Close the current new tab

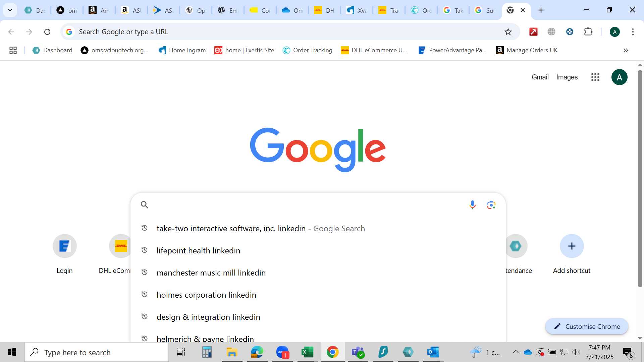pyautogui.click(x=523, y=10)
